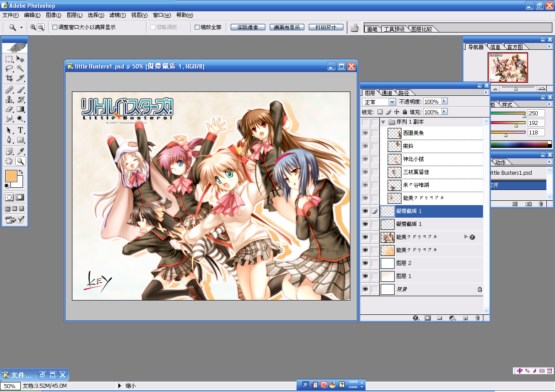Enable resize windows to fit checkbox

coord(55,27)
